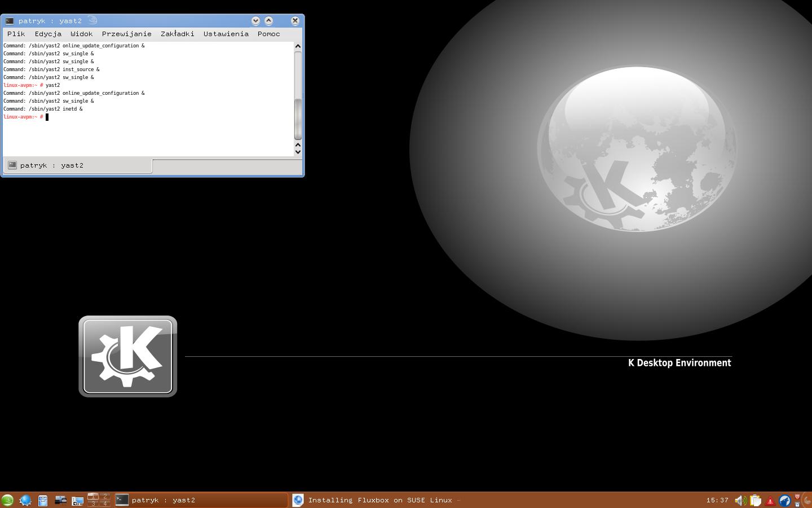This screenshot has width=812, height=508.
Task: Open the Przewijanie menu in Konsole
Action: [x=127, y=34]
